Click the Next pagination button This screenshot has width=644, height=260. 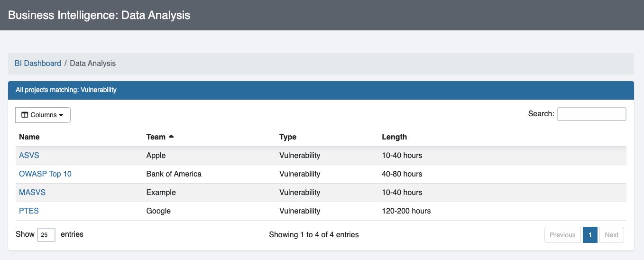pyautogui.click(x=611, y=235)
